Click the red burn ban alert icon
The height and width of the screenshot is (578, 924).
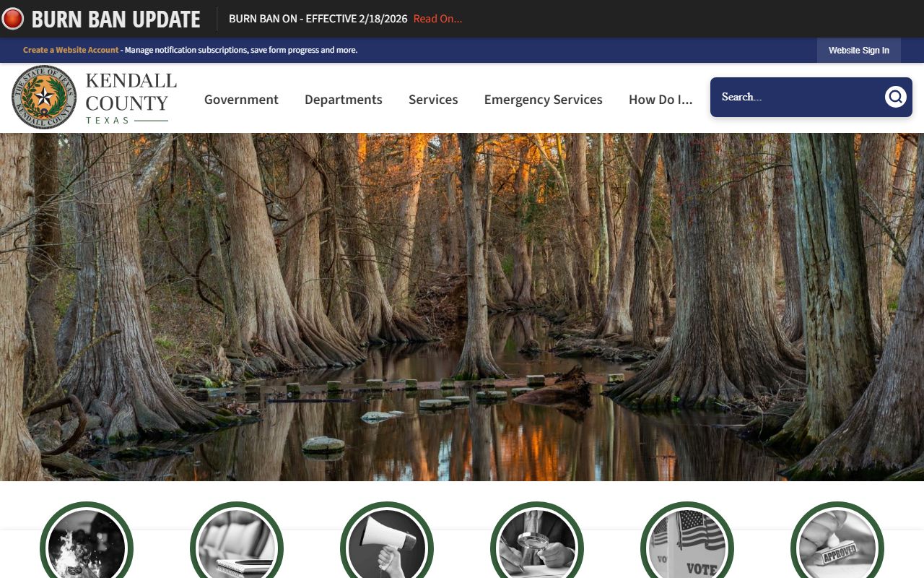pos(13,19)
